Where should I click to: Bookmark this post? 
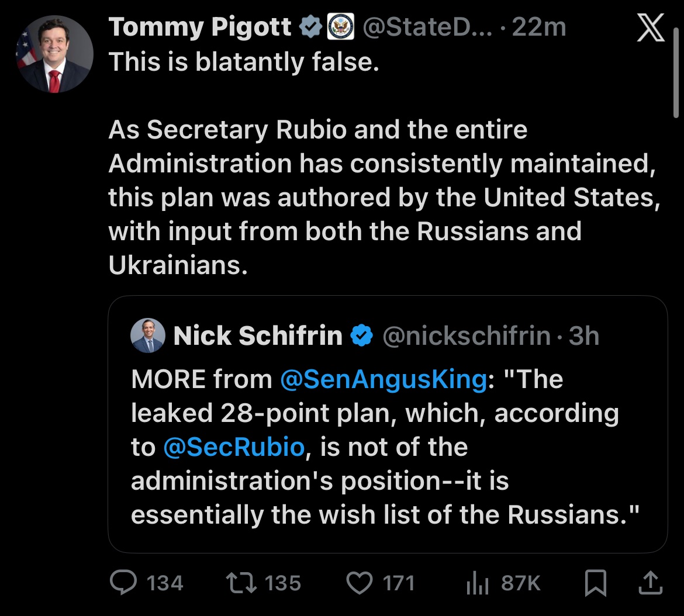tap(596, 583)
